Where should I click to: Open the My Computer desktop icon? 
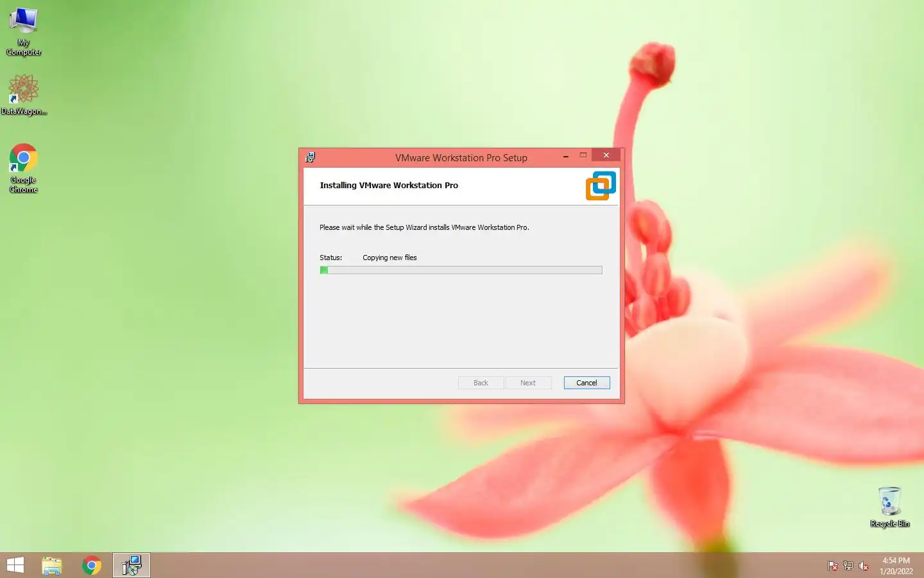24,32
